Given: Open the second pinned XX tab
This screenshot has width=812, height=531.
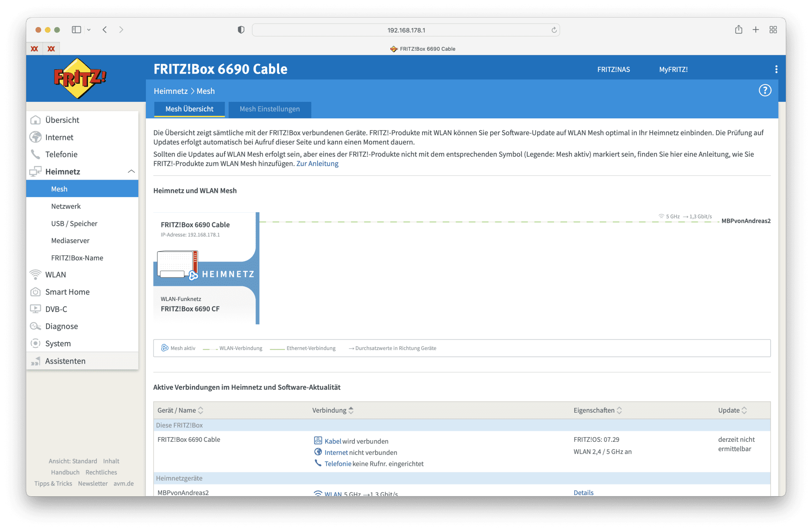Looking at the screenshot, I should point(51,49).
